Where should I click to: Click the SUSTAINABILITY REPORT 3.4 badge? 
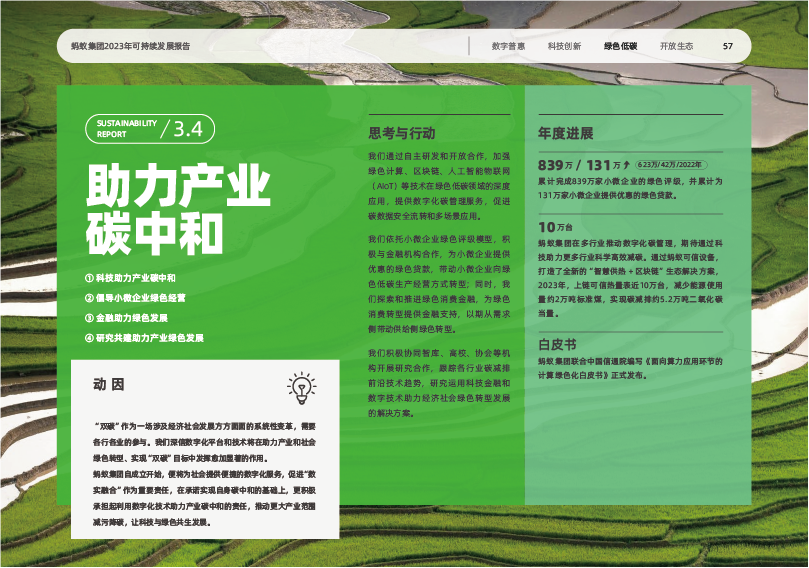(x=149, y=129)
